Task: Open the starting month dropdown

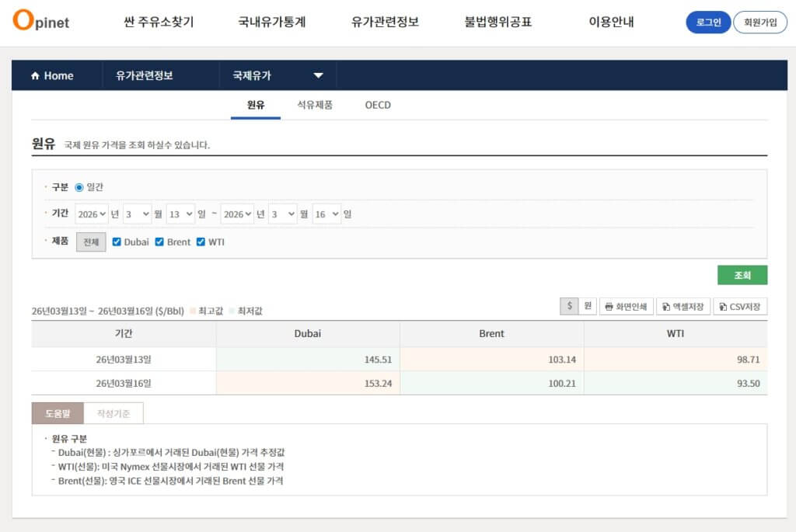Action: [x=137, y=214]
